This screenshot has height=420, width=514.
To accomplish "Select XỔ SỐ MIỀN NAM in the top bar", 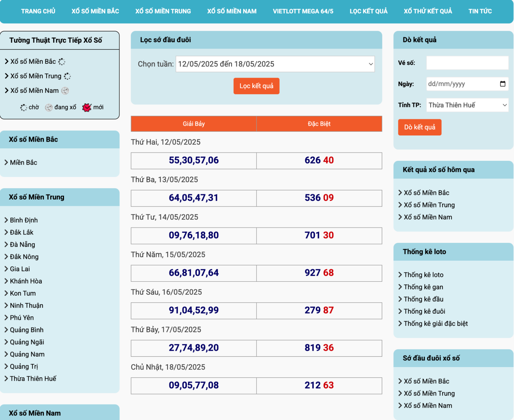I will [232, 11].
